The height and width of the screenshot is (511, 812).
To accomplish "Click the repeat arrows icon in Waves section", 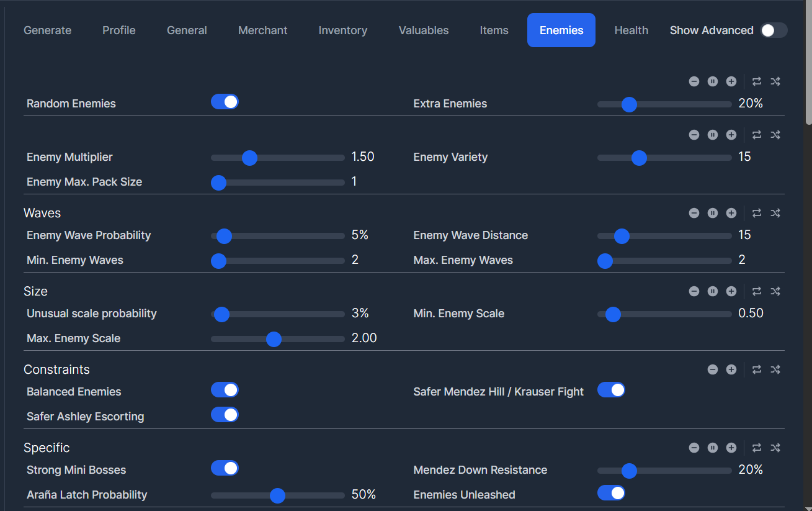I will 757,213.
